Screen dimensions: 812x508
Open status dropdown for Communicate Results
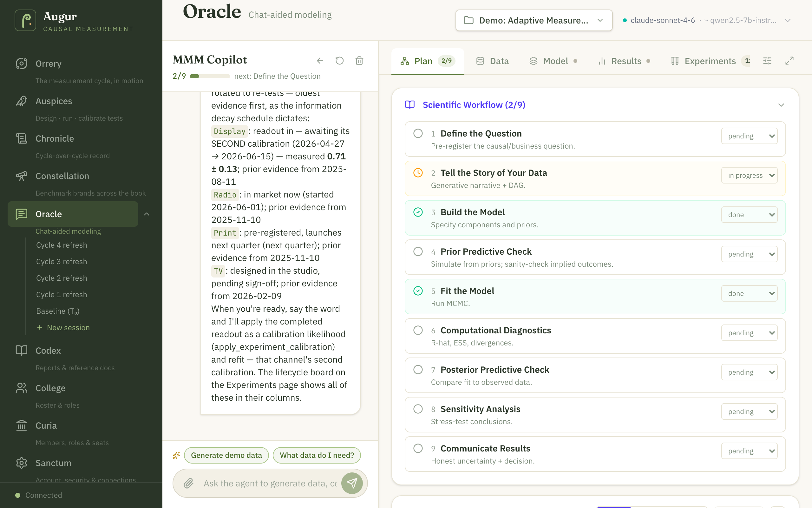(749, 451)
